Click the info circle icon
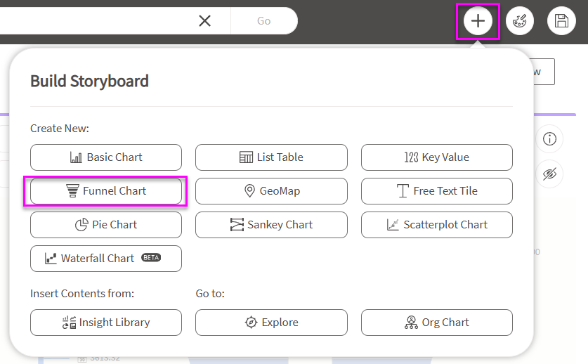This screenshot has height=364, width=588. 549,139
